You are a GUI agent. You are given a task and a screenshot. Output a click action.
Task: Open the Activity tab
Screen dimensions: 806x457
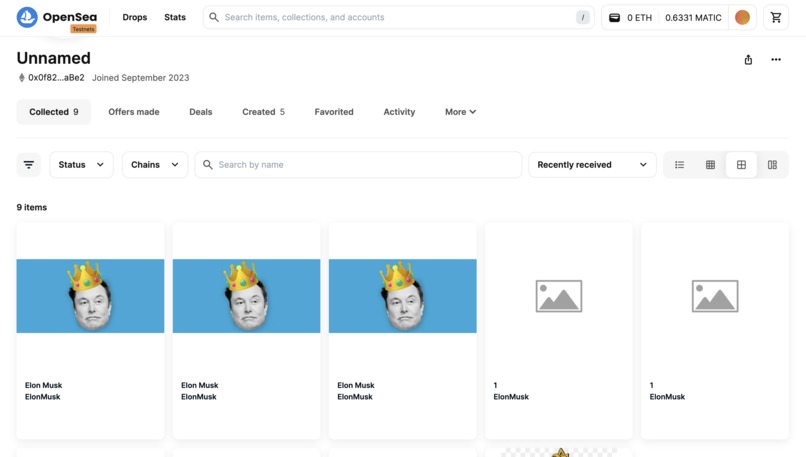399,112
